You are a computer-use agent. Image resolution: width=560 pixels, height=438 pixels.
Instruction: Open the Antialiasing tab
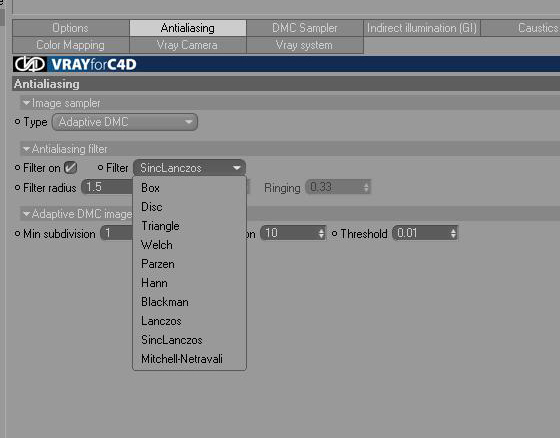(188, 28)
